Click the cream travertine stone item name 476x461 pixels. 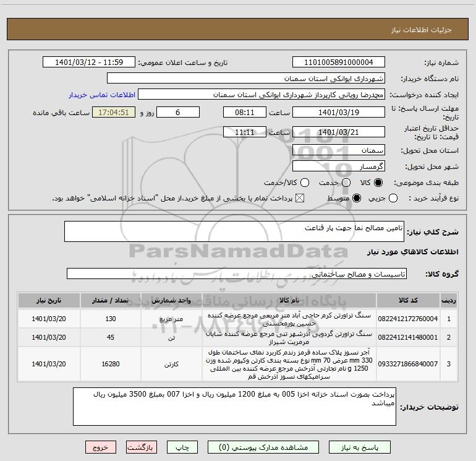click(x=289, y=319)
